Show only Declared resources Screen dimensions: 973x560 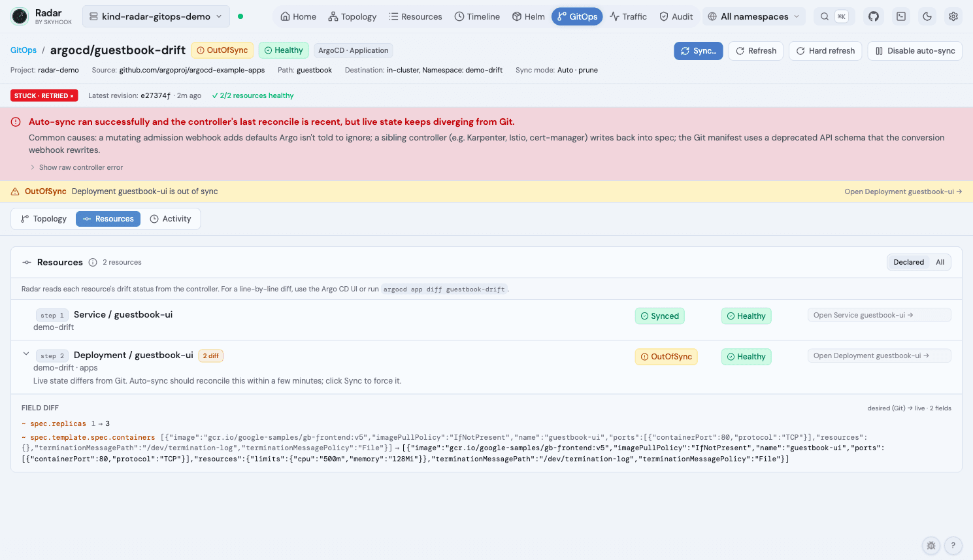tap(909, 262)
